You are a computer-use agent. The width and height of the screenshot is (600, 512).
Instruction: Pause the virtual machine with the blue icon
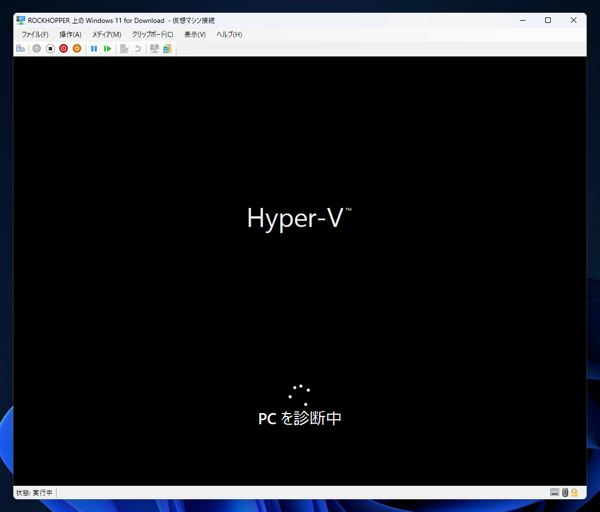click(94, 49)
